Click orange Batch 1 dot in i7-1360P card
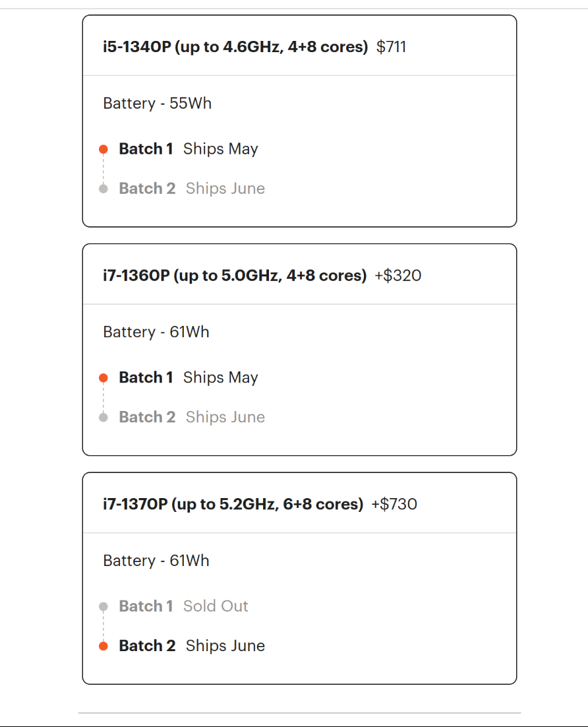The height and width of the screenshot is (727, 588). [103, 378]
